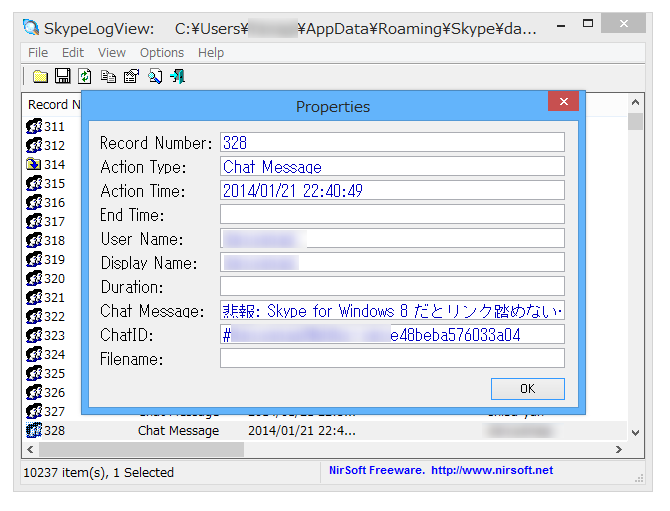Maximize the SkypeLogView window
The width and height of the screenshot is (670, 511).
point(588,23)
